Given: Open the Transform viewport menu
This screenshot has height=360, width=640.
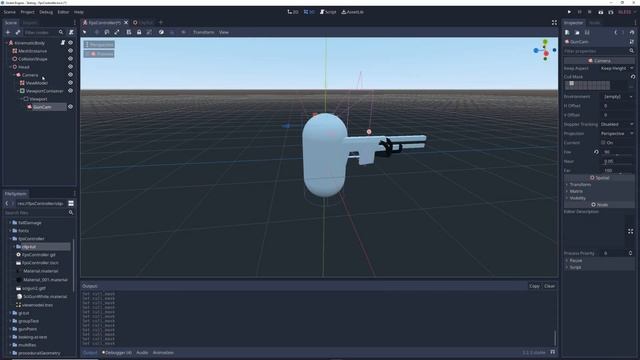Looking at the screenshot, I should tap(203, 32).
